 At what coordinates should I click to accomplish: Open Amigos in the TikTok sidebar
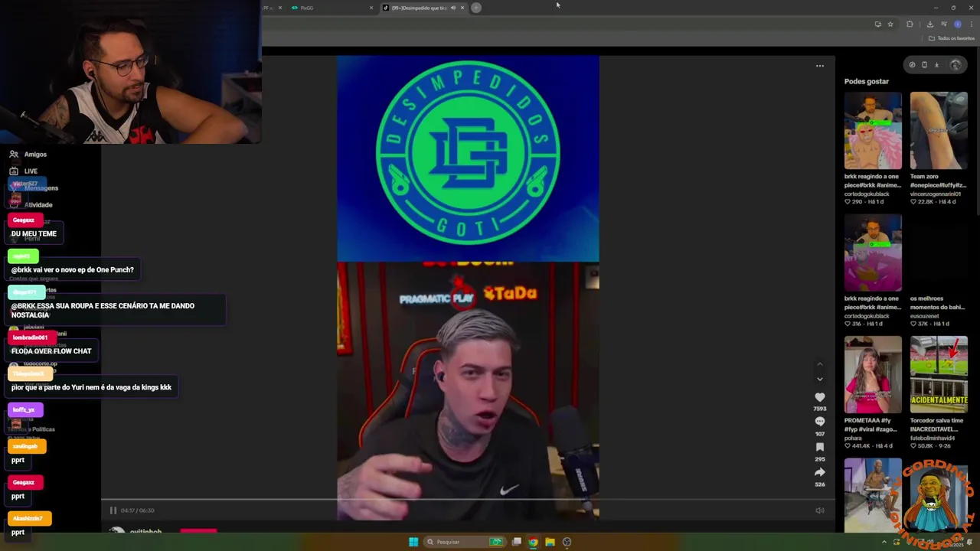pos(28,155)
